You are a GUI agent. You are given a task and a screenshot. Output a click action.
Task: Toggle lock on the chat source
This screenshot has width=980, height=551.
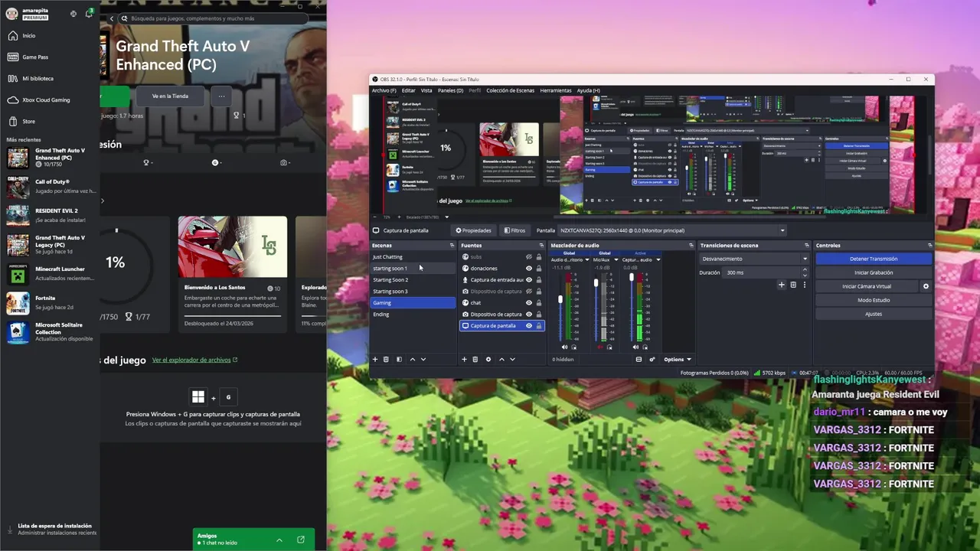(539, 303)
